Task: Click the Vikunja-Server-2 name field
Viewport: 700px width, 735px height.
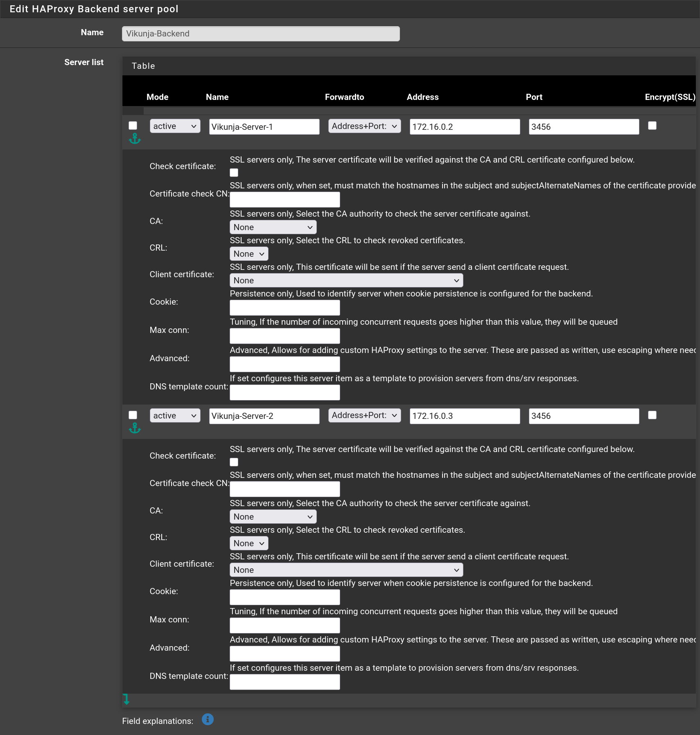Action: tap(264, 416)
